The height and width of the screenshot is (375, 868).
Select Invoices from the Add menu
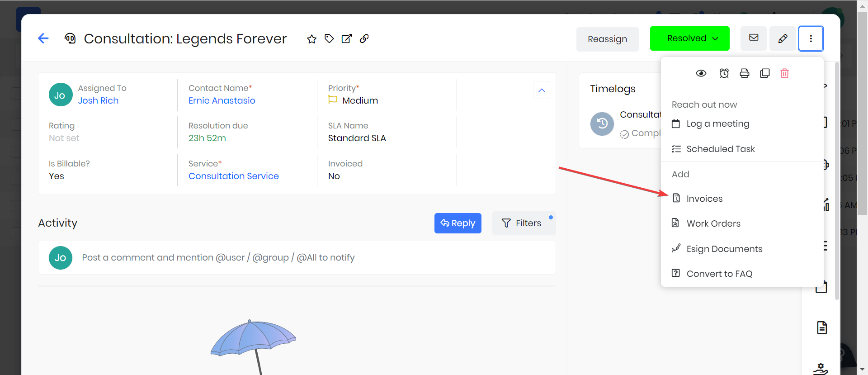[704, 199]
